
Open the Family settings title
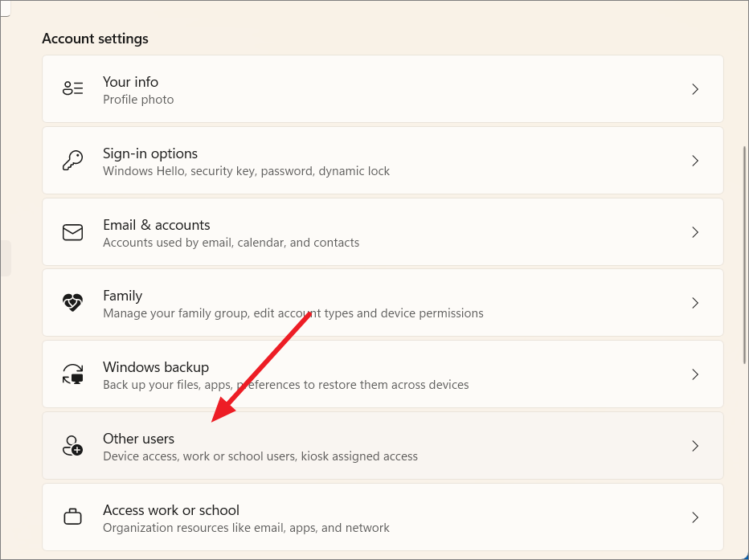pos(122,296)
